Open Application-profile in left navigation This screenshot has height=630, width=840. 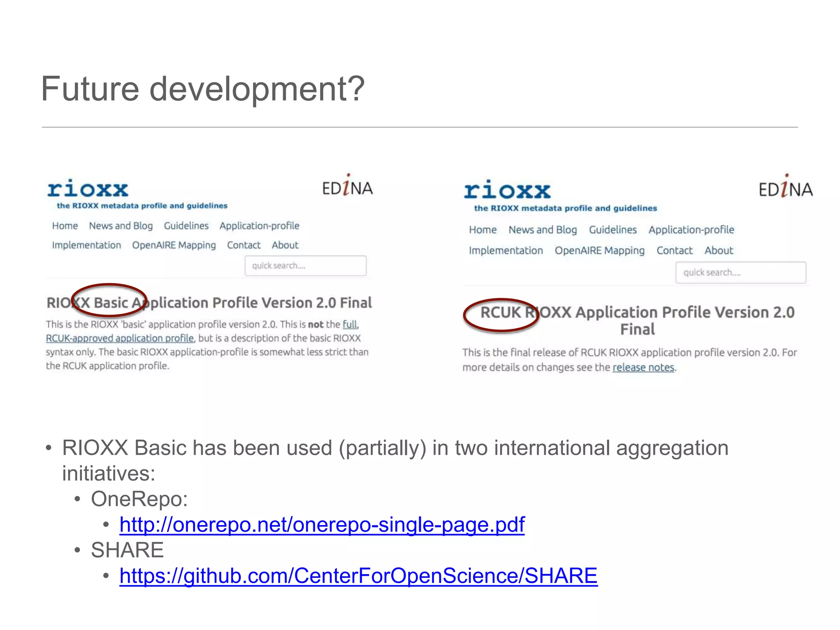(259, 226)
